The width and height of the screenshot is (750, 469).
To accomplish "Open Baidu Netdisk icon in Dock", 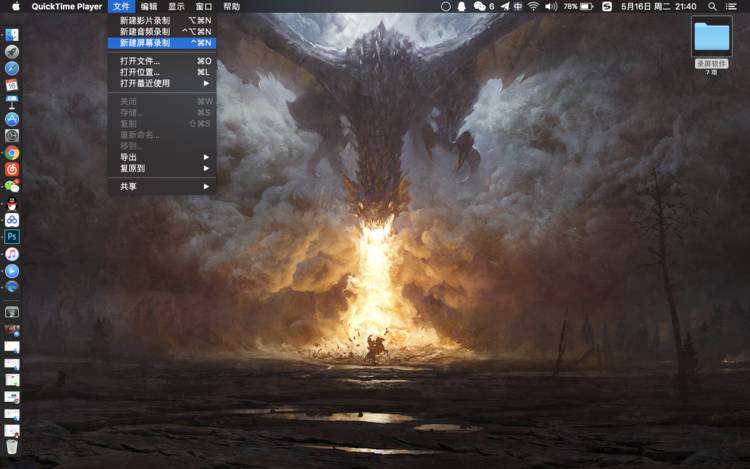I will click(12, 220).
